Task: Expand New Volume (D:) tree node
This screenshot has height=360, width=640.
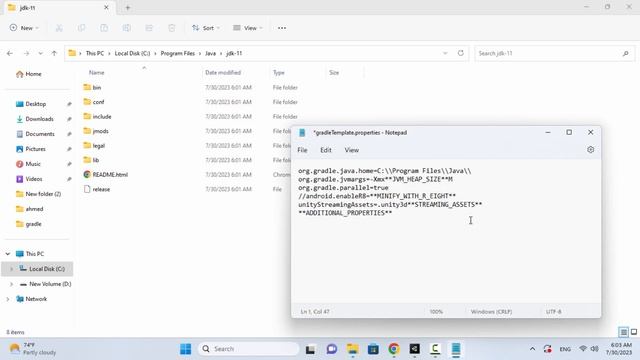Action: tap(11, 284)
